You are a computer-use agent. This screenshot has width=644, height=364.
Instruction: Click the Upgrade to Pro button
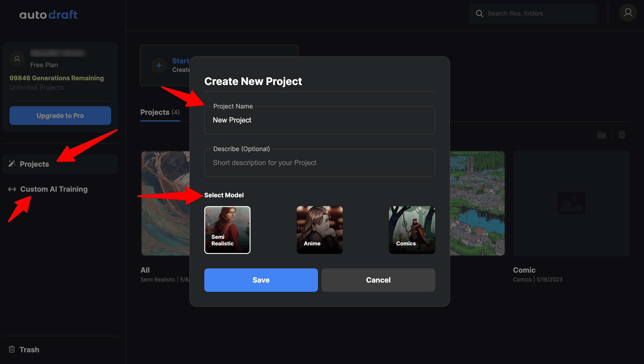pos(60,115)
